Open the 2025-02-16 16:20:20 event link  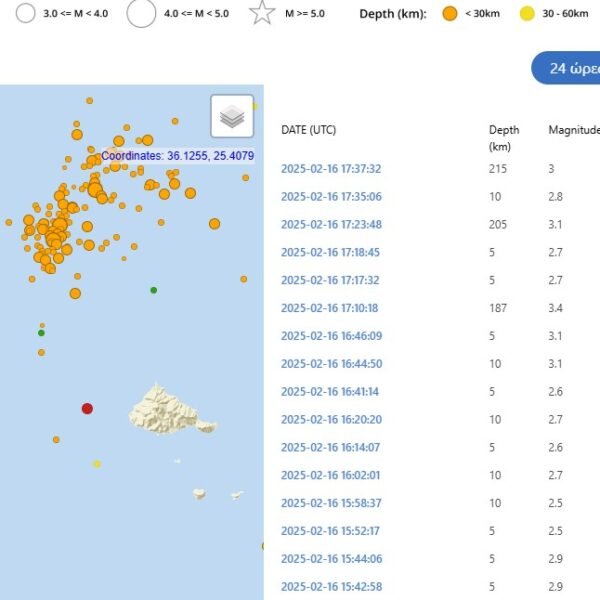point(331,420)
